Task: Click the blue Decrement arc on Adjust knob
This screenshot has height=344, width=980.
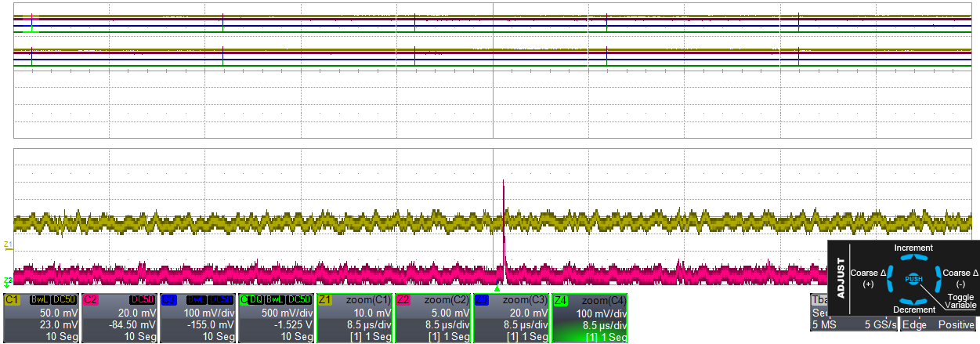Action: 913,300
